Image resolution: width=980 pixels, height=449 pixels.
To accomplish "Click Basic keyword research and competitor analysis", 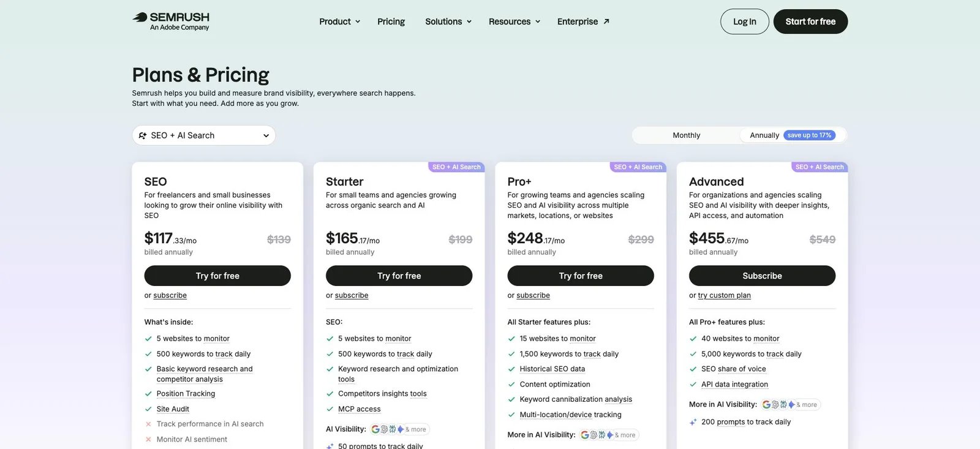I will [x=205, y=374].
